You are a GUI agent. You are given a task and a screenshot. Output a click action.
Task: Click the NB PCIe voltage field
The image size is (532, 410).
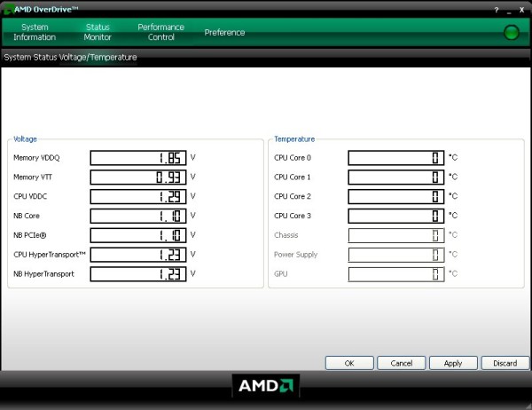[138, 235]
